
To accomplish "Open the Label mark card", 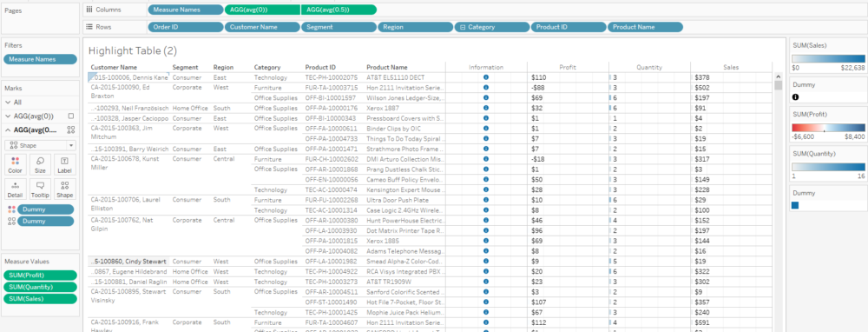I will click(x=65, y=164).
